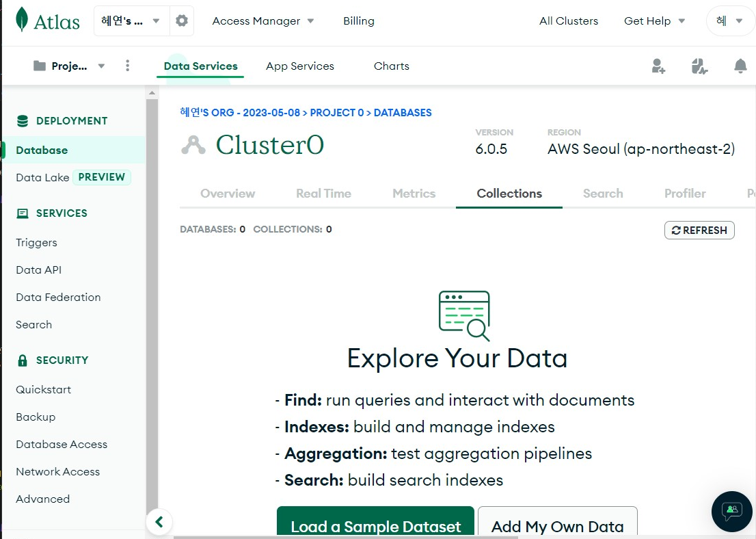Viewport: 756px width, 539px height.
Task: Click the Cluster0 title
Action: click(x=269, y=145)
